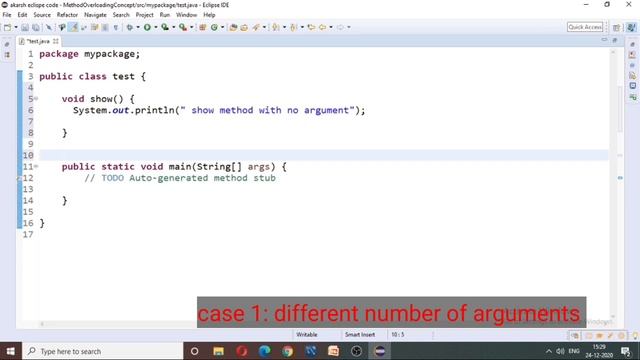Click the Debug bug toolbar icon
The height and width of the screenshot is (360, 640).
tap(129, 27)
